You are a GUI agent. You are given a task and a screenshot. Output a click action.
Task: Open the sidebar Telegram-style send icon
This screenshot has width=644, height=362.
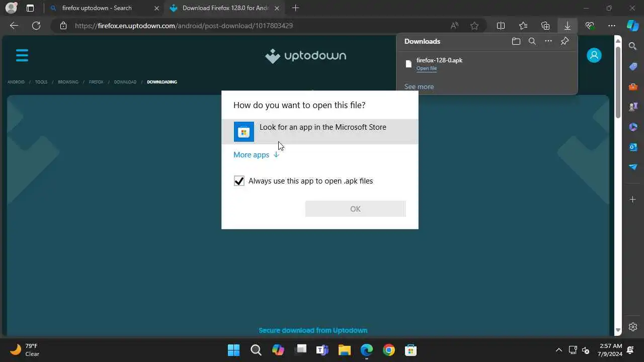click(x=633, y=167)
